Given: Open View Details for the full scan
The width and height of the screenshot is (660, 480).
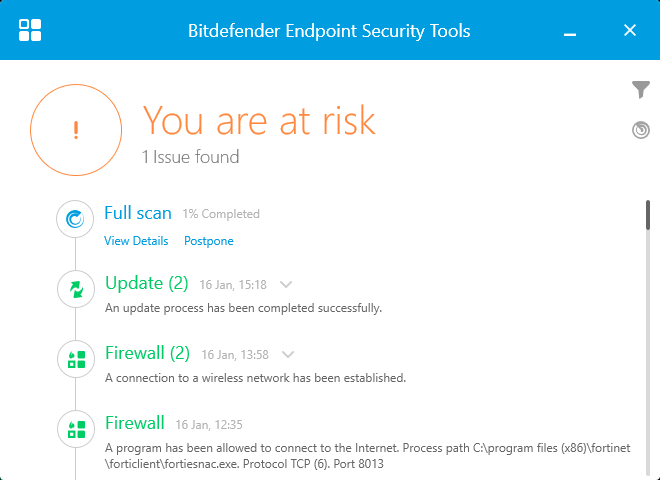Looking at the screenshot, I should pyautogui.click(x=136, y=241).
